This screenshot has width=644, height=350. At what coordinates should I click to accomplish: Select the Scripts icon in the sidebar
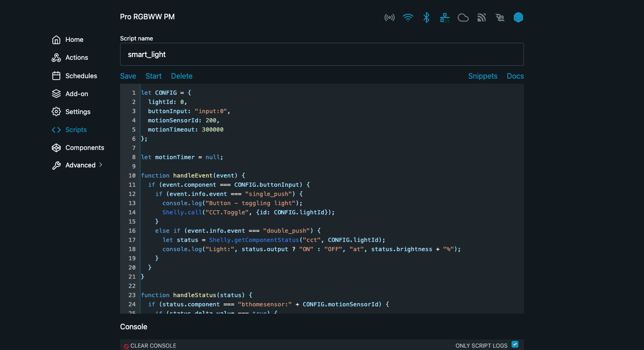[56, 130]
